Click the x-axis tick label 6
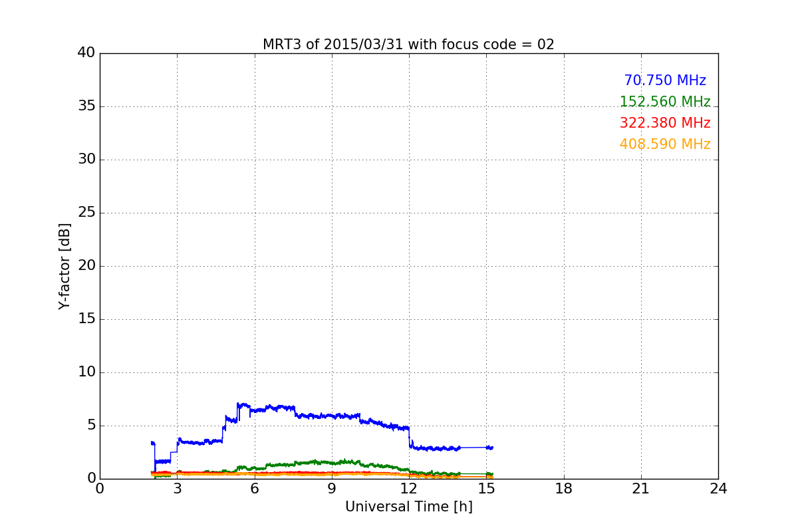798x532 pixels. 254,488
